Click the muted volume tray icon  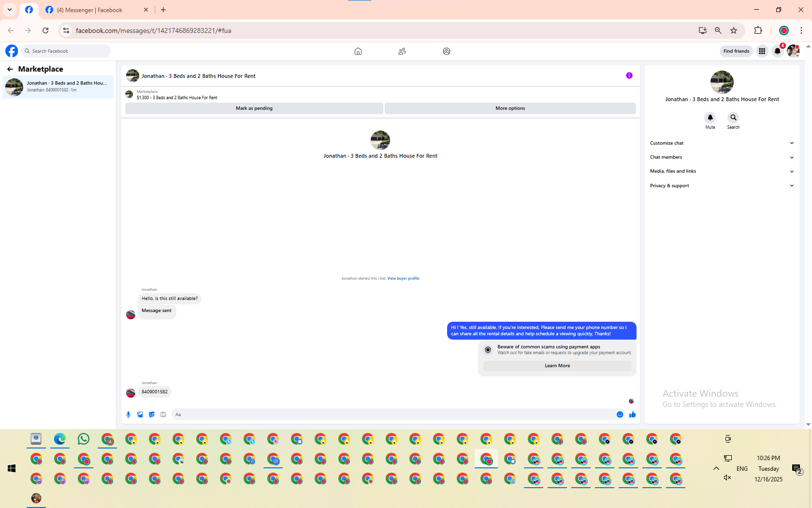(x=727, y=478)
